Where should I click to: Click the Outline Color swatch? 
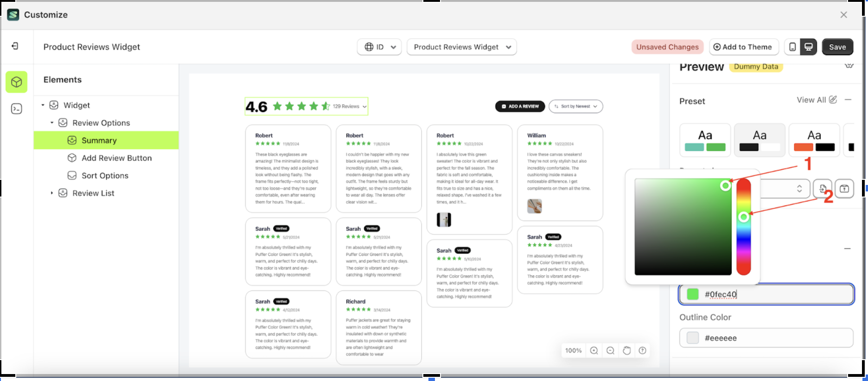click(x=693, y=338)
